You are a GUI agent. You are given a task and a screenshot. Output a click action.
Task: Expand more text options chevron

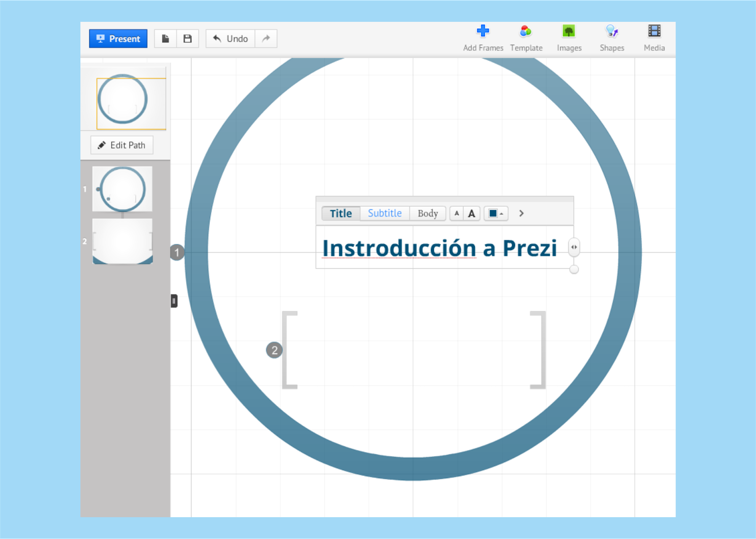[x=521, y=214]
